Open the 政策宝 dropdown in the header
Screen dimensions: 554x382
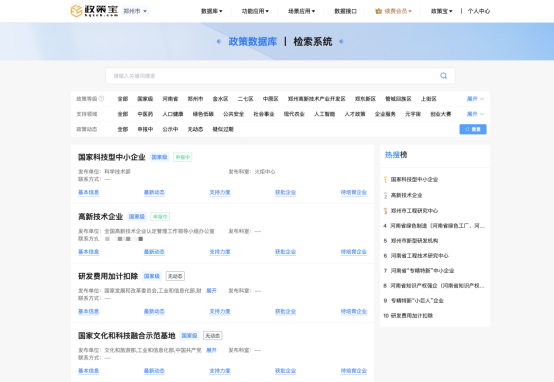(441, 11)
